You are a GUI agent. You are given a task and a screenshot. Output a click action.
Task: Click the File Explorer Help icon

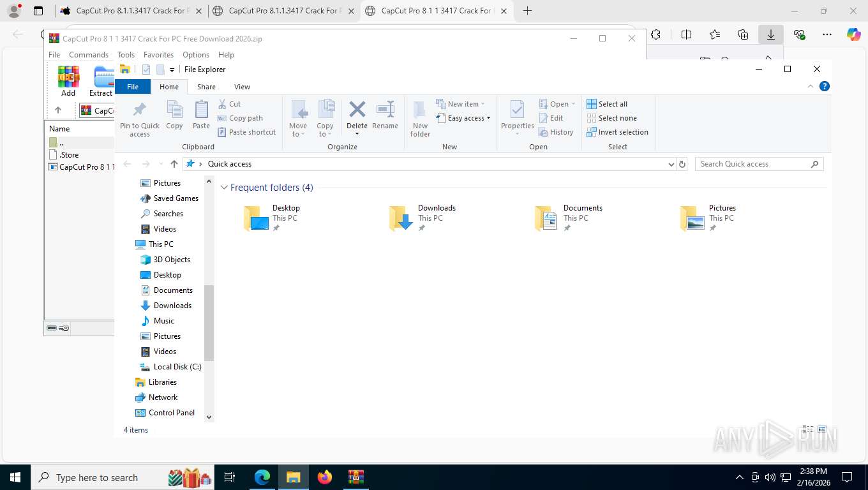[x=824, y=86]
